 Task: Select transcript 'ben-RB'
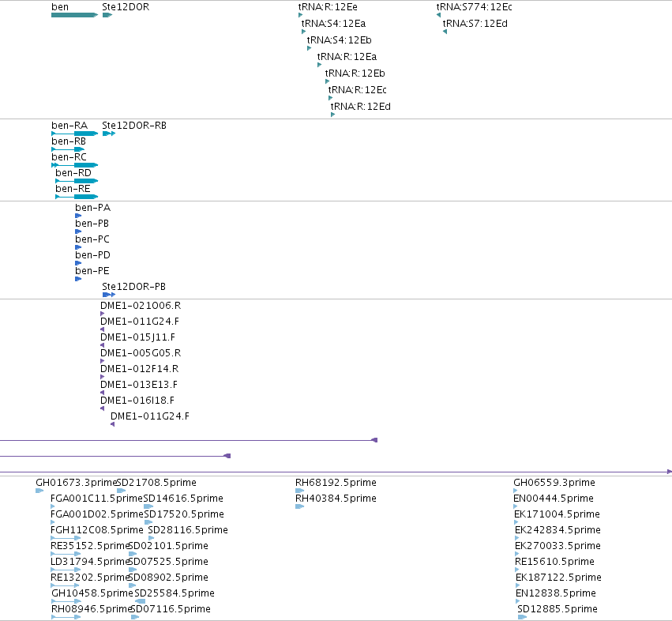pos(69,141)
